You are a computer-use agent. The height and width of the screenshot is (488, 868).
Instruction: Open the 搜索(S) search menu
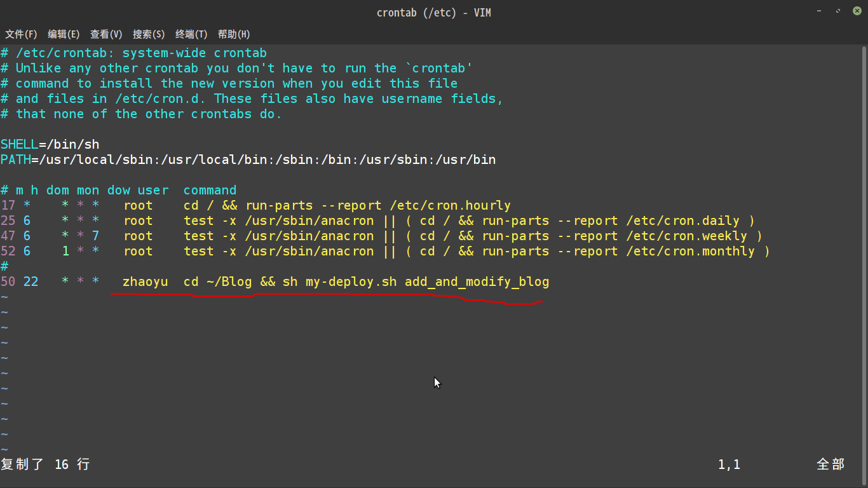(x=149, y=34)
